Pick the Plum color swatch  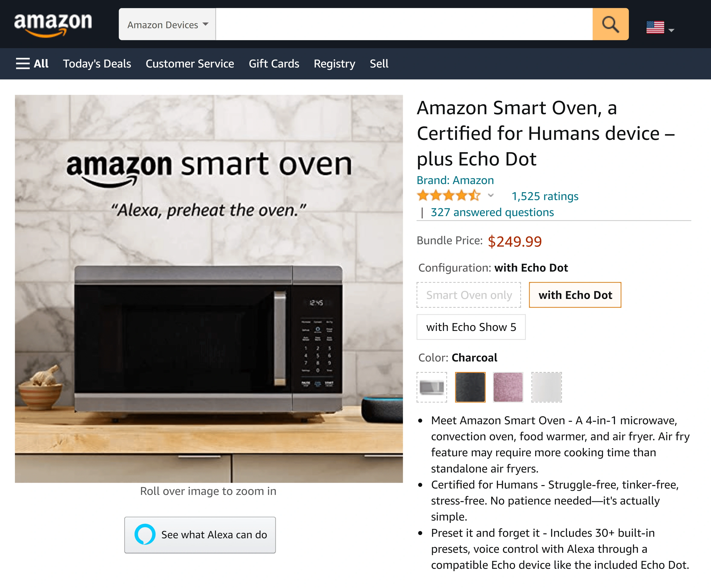coord(508,387)
